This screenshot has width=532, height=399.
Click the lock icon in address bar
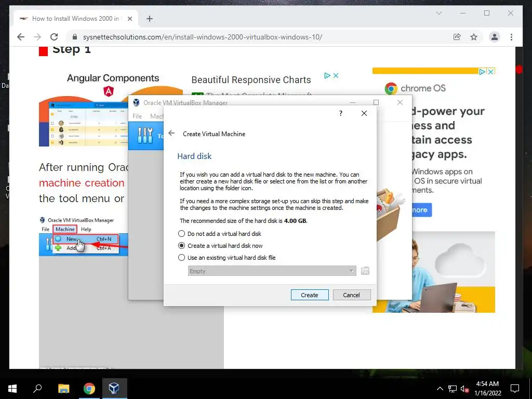(75, 37)
